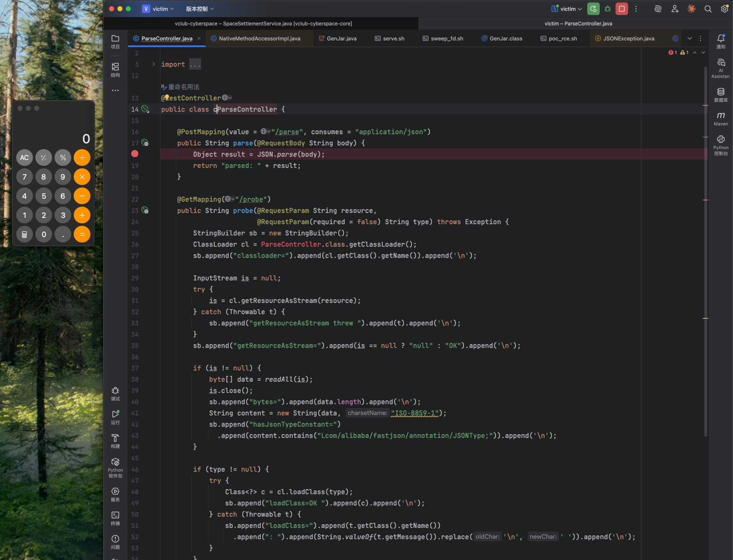
Task: Open the Run tool window
Action: pos(115,417)
